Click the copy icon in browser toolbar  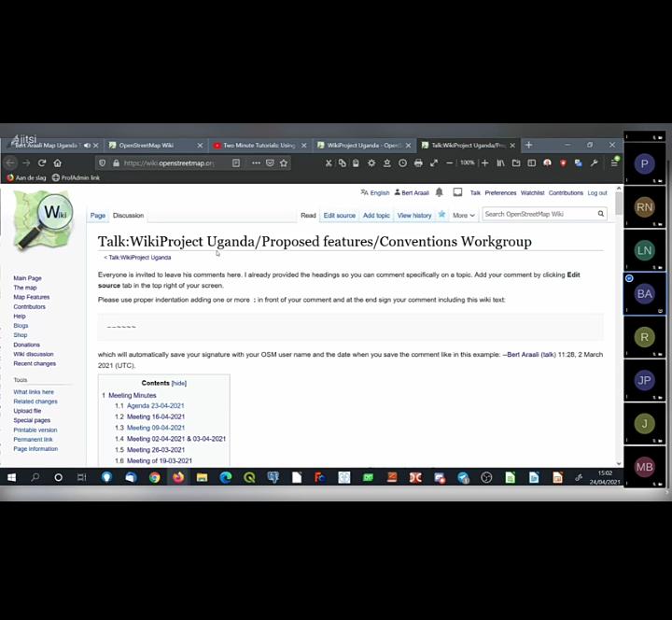(x=342, y=162)
